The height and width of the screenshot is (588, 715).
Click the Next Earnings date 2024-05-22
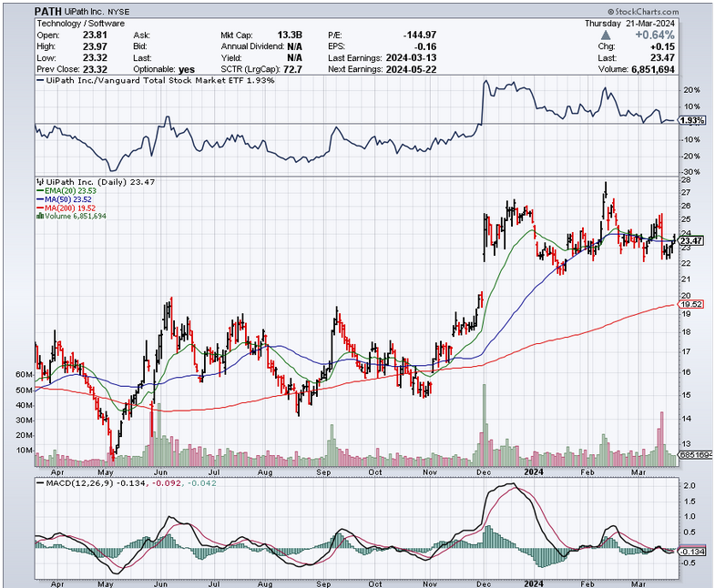coord(408,69)
